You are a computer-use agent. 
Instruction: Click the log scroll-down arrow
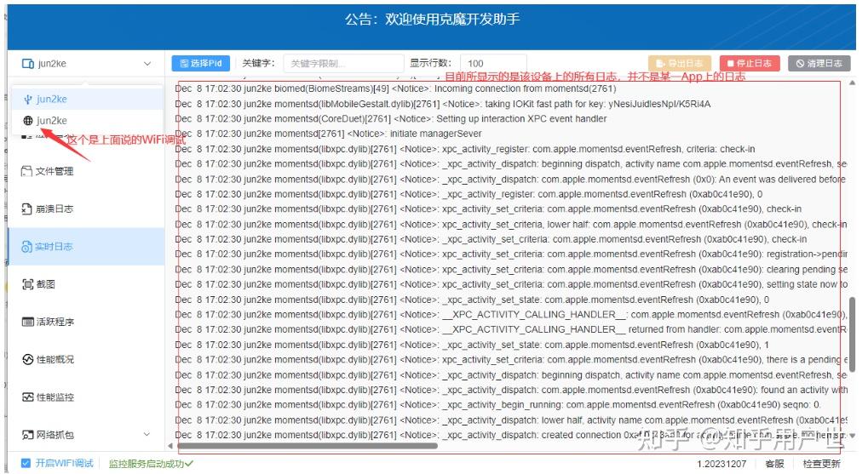pyautogui.click(x=852, y=436)
